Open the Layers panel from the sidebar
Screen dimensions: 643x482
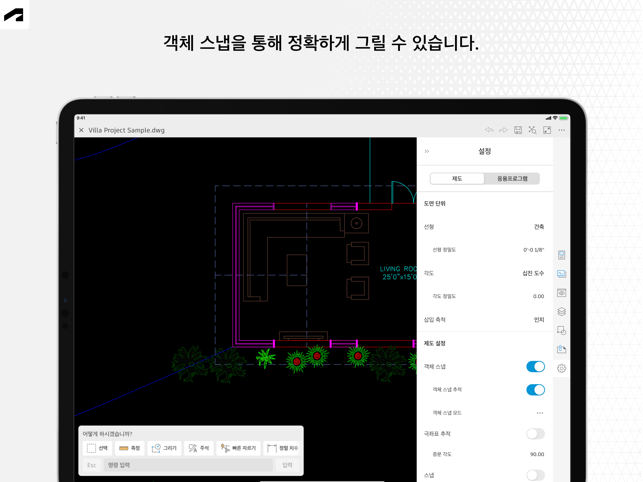tap(561, 312)
